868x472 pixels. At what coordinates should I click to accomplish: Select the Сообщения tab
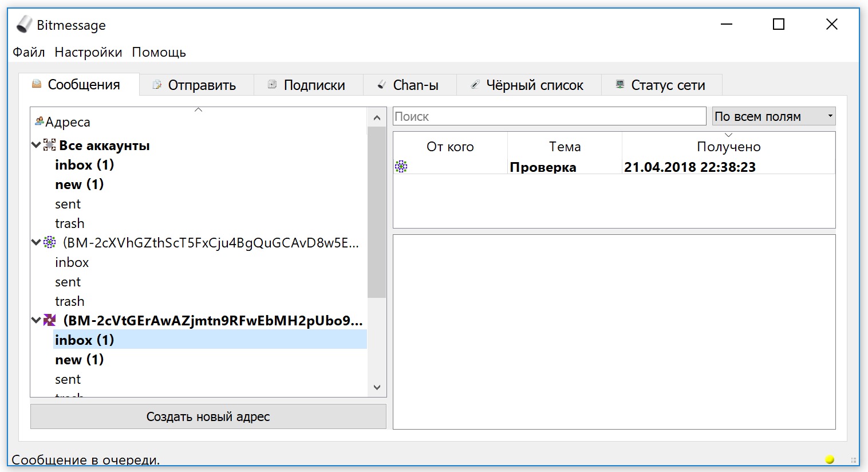tap(79, 84)
